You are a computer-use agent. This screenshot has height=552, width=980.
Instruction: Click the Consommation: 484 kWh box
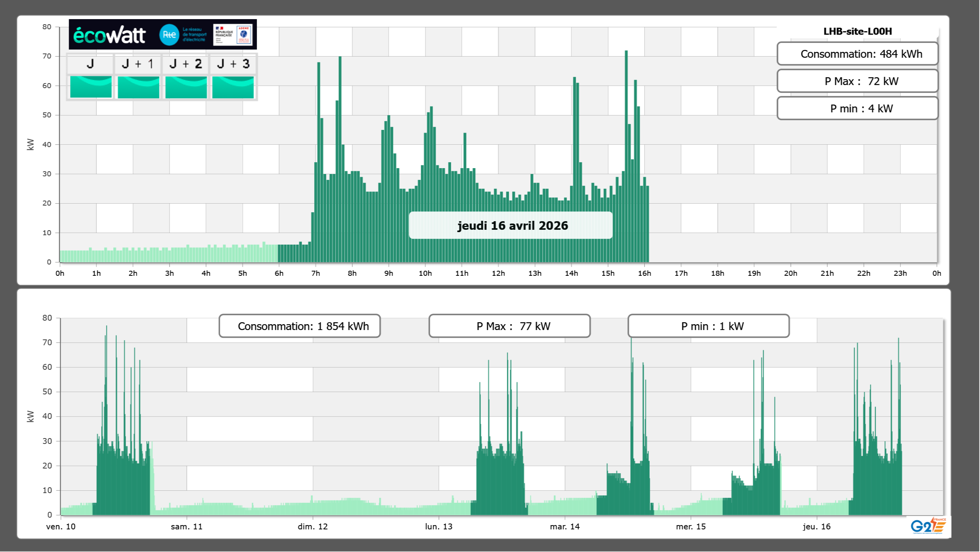pyautogui.click(x=857, y=54)
